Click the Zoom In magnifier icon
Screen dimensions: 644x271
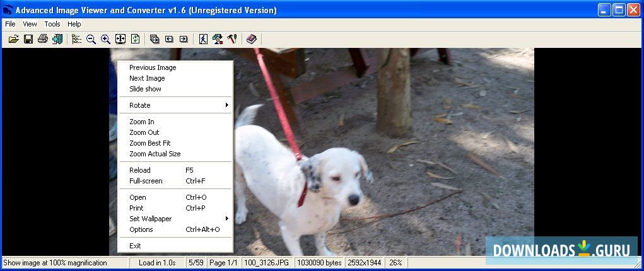(105, 39)
